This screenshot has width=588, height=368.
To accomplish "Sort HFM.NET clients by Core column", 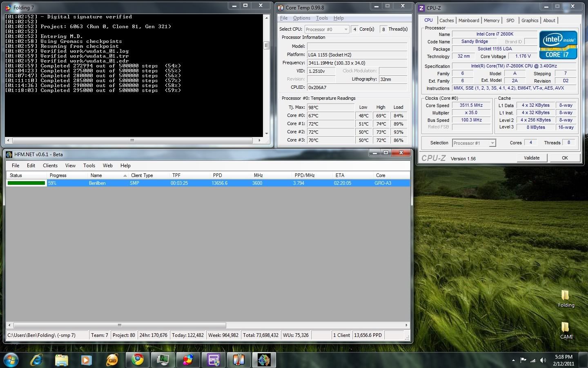I will pyautogui.click(x=391, y=175).
